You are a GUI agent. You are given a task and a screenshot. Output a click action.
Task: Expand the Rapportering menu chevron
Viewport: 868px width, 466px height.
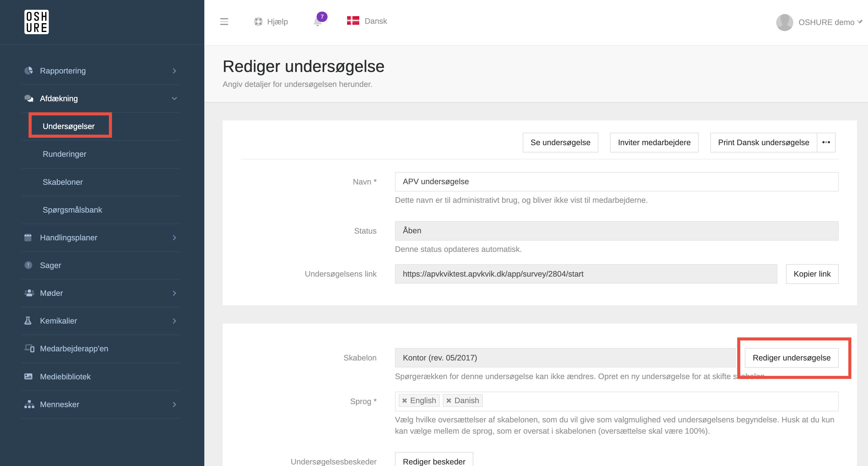pos(174,71)
